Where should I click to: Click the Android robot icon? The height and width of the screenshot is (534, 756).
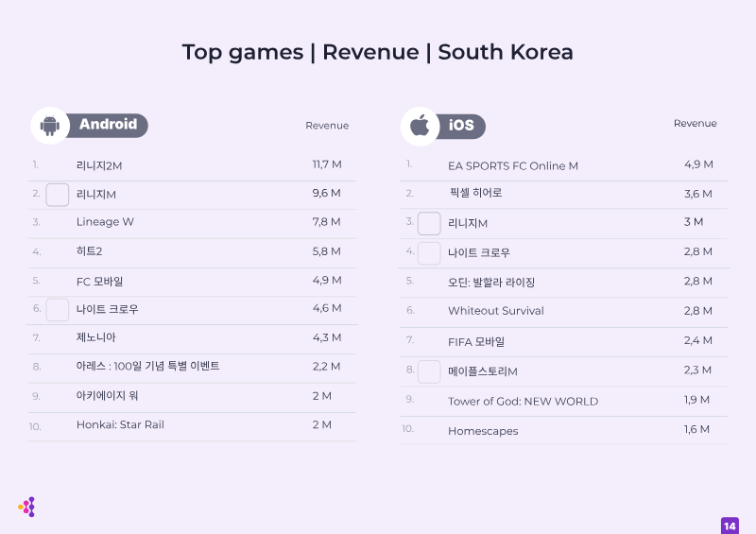tap(50, 126)
